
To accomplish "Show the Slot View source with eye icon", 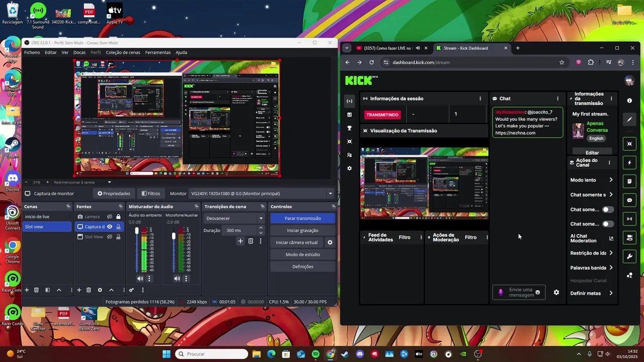I will pos(110,237).
